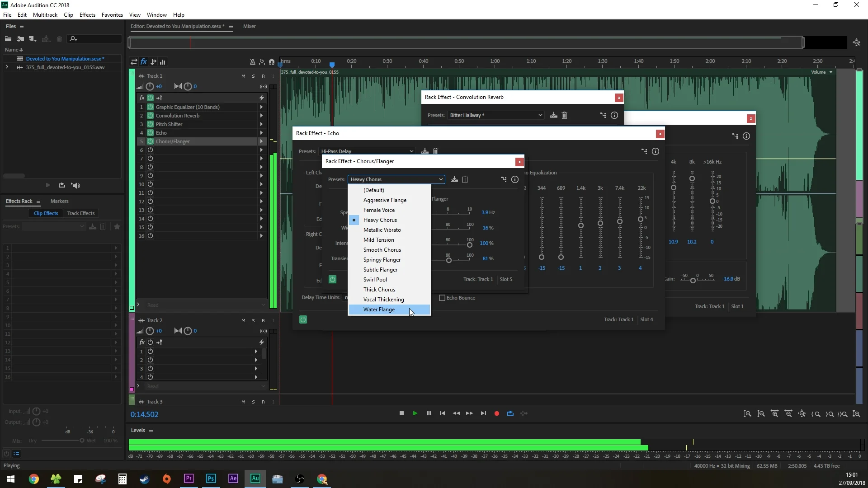Click the green Play button
Screen dimensions: 868x488
(x=415, y=413)
